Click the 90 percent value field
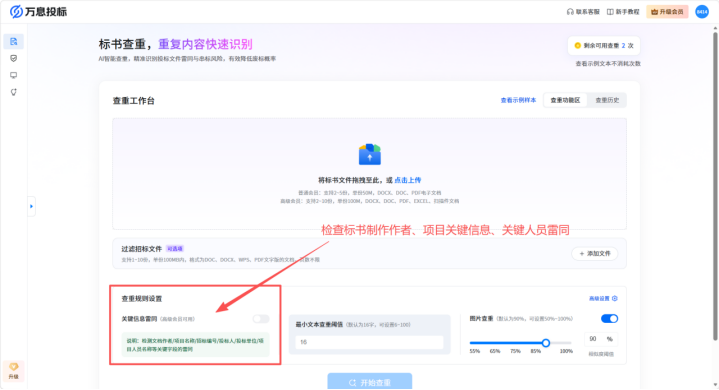Viewport: 719px width, 390px height. click(x=600, y=339)
